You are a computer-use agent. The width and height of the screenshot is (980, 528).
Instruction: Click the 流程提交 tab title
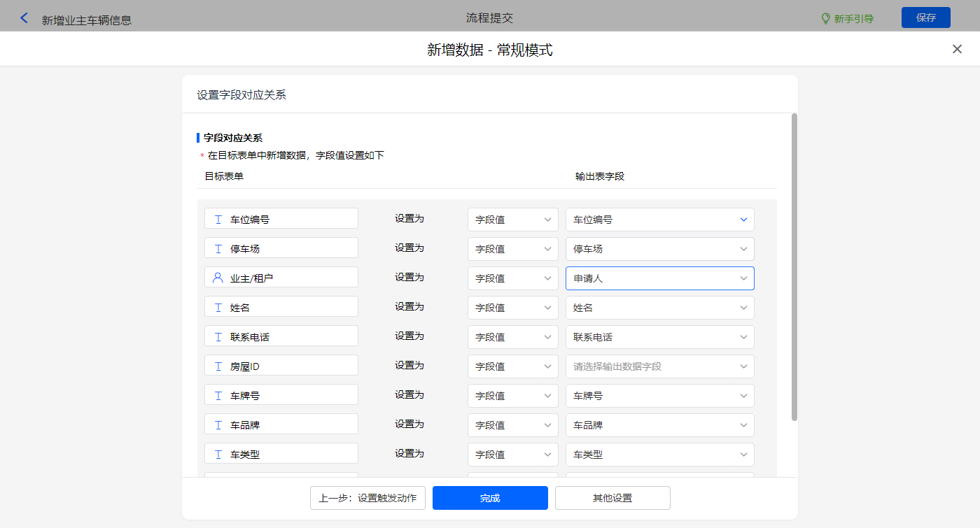(x=489, y=18)
